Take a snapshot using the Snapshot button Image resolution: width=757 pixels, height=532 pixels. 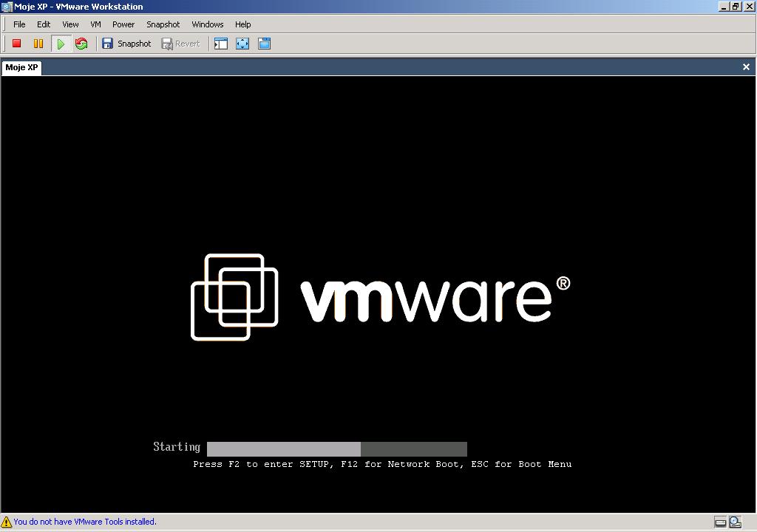coord(126,44)
